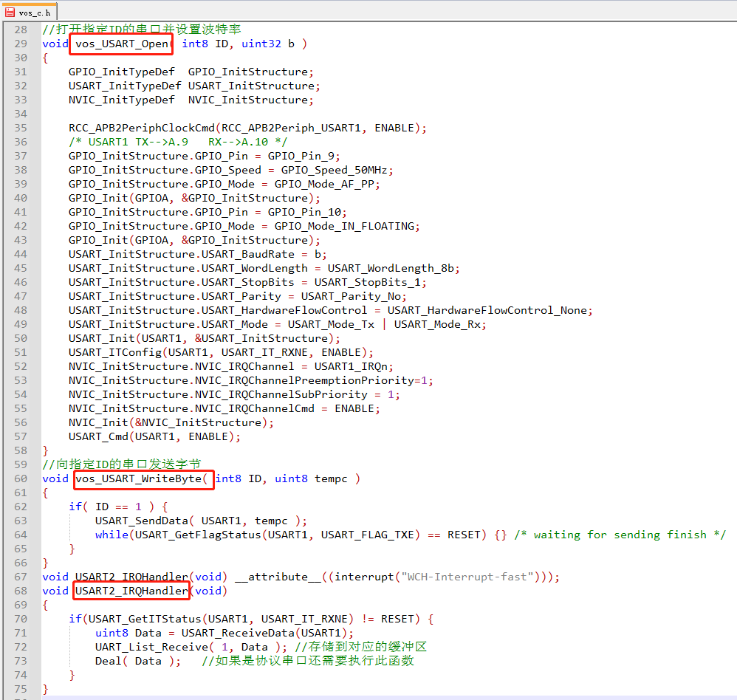Switch to the vos_c.h file tab
The width and height of the screenshot is (737, 700).
tap(29, 11)
